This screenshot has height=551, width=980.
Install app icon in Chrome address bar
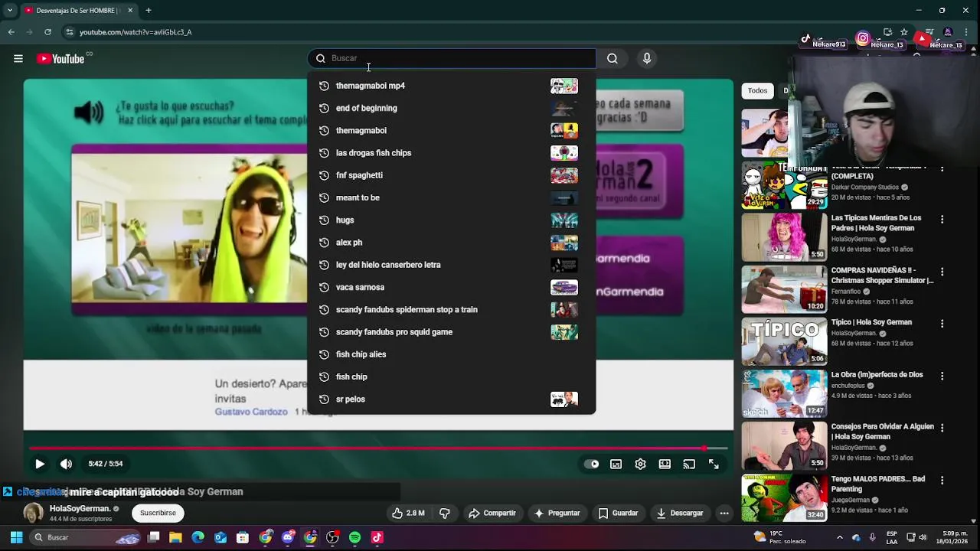pos(887,32)
